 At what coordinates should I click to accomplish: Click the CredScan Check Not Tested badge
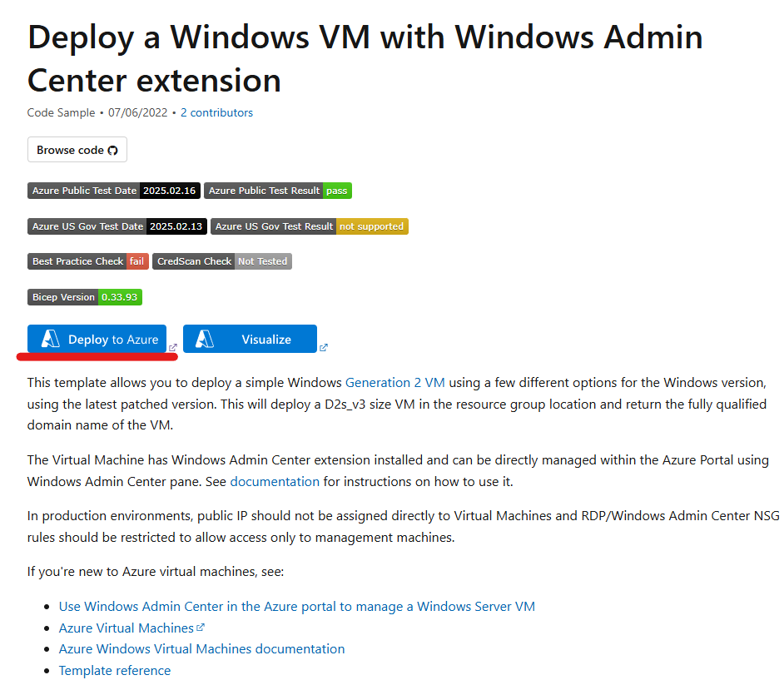(222, 261)
